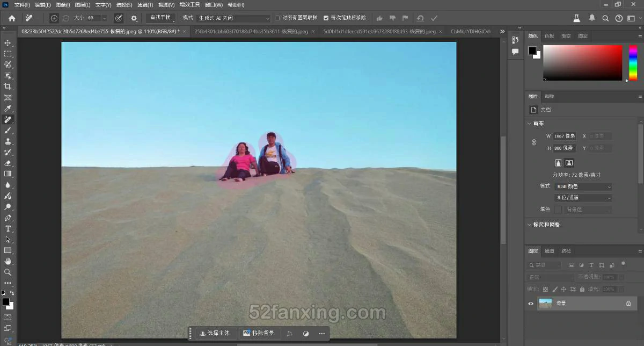Click the Home icon in options bar
Viewport: 644px width, 346px height.
point(12,18)
